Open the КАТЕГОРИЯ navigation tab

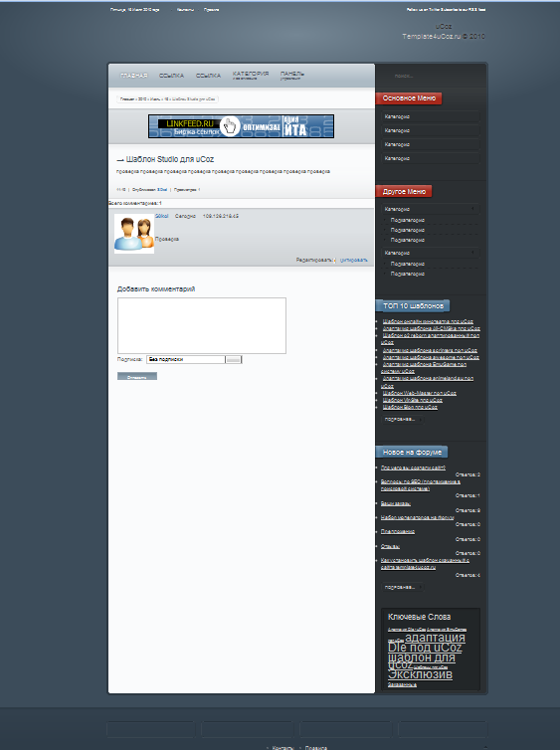click(x=251, y=75)
